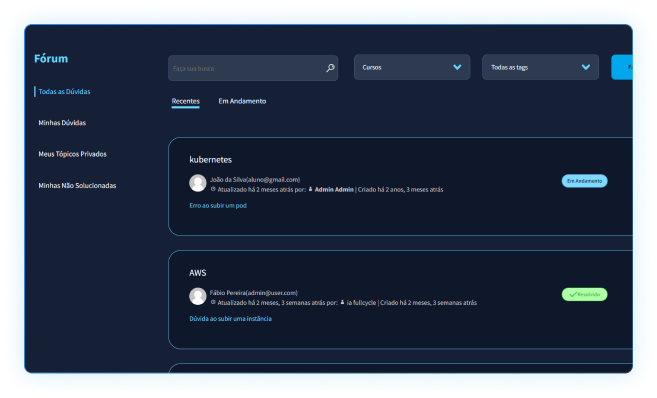Click Fábio Pereira(admin@user.com) author name

click(253, 293)
